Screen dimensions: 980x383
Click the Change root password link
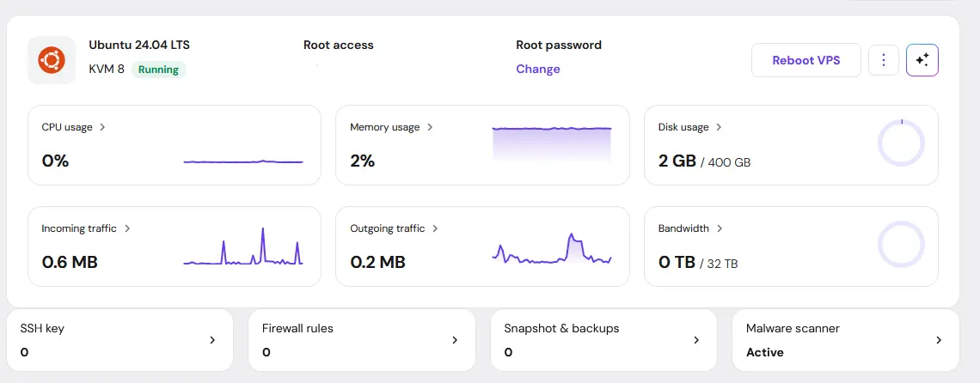coord(538,69)
